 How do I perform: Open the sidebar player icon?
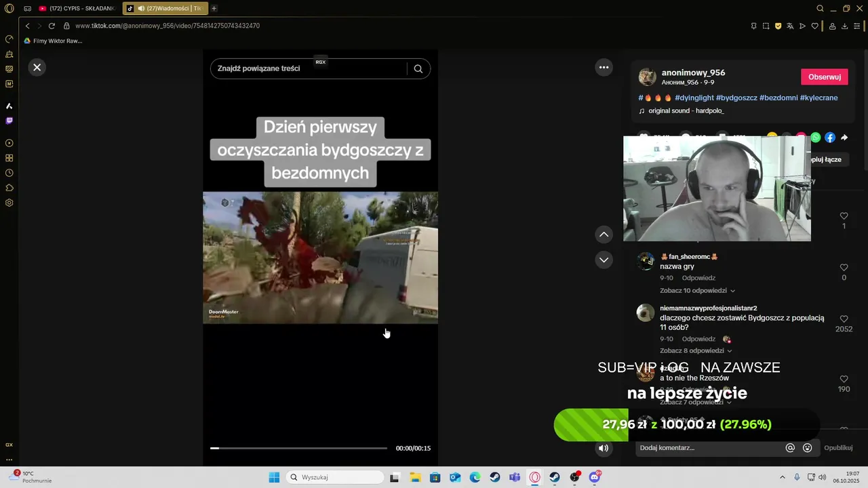pyautogui.click(x=9, y=143)
